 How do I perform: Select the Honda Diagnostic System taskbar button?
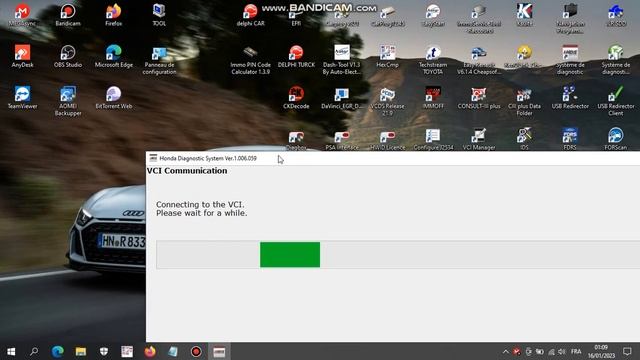pos(219,351)
